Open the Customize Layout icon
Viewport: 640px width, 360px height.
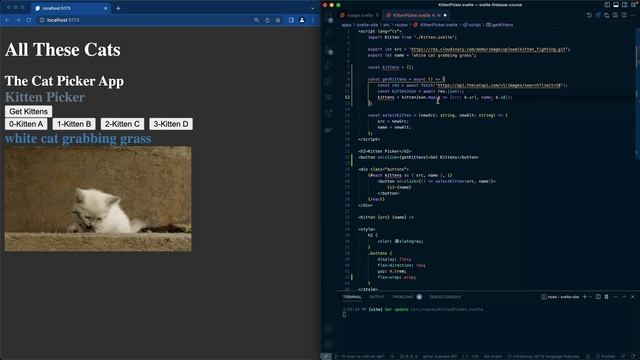(x=633, y=4)
